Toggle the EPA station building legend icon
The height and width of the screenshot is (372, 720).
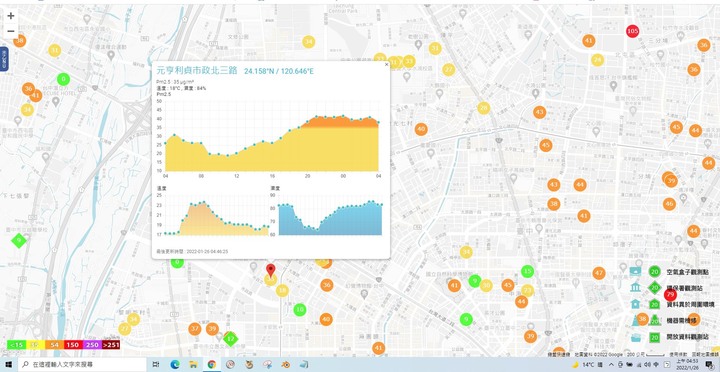click(636, 287)
